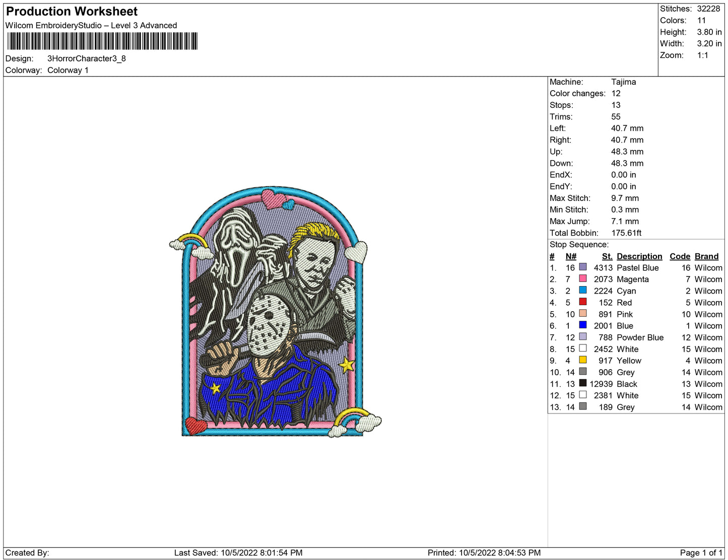Select the Min Stitch value "0.3 mm"

[x=625, y=209]
